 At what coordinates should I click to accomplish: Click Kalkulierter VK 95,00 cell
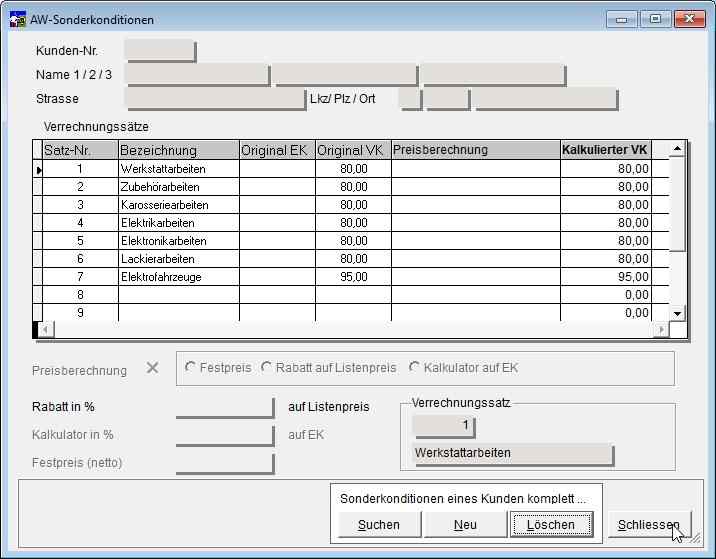pos(606,277)
